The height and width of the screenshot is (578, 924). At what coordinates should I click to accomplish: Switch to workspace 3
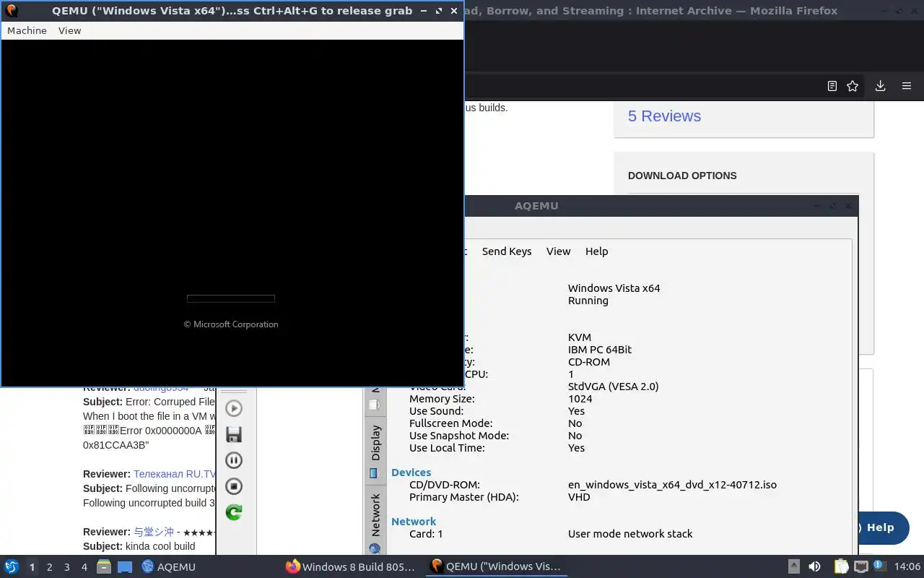pos(66,567)
